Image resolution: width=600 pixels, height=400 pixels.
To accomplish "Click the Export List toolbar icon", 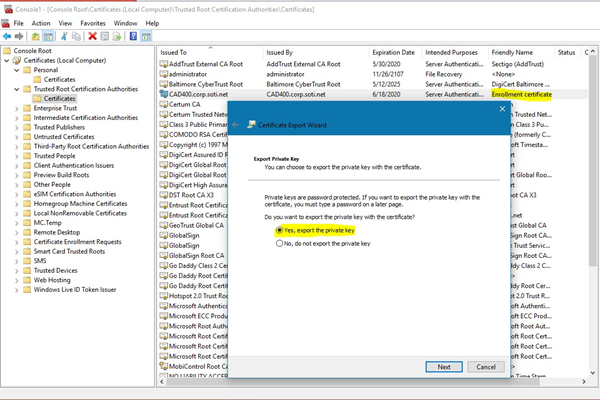I will pyautogui.click(x=119, y=35).
